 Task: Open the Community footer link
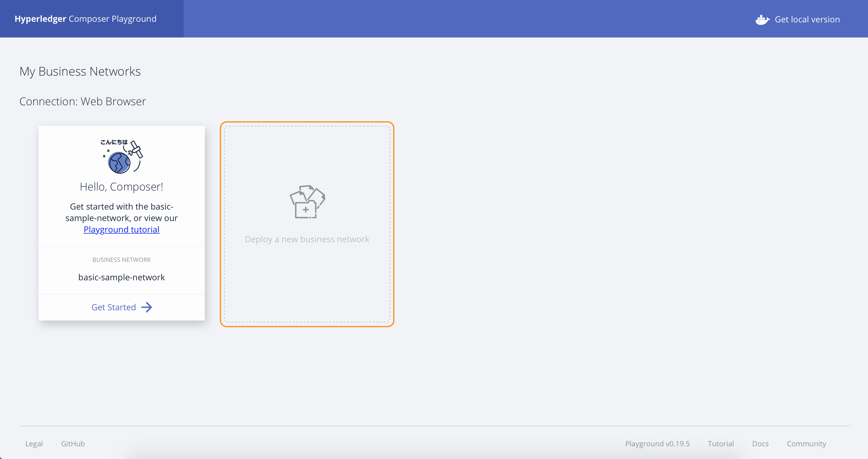click(x=806, y=444)
